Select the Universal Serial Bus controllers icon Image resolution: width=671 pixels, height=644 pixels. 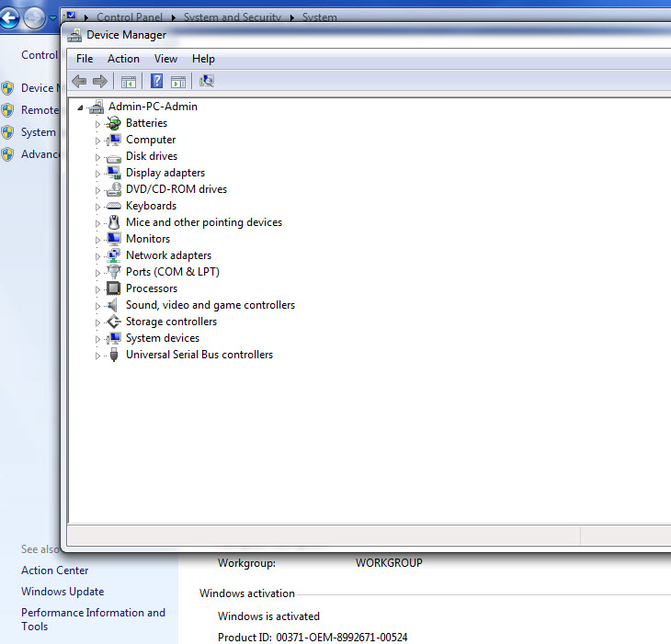point(114,355)
